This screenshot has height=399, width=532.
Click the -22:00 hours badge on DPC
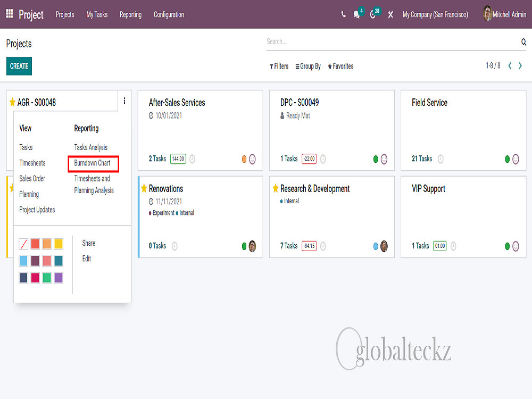(x=309, y=159)
